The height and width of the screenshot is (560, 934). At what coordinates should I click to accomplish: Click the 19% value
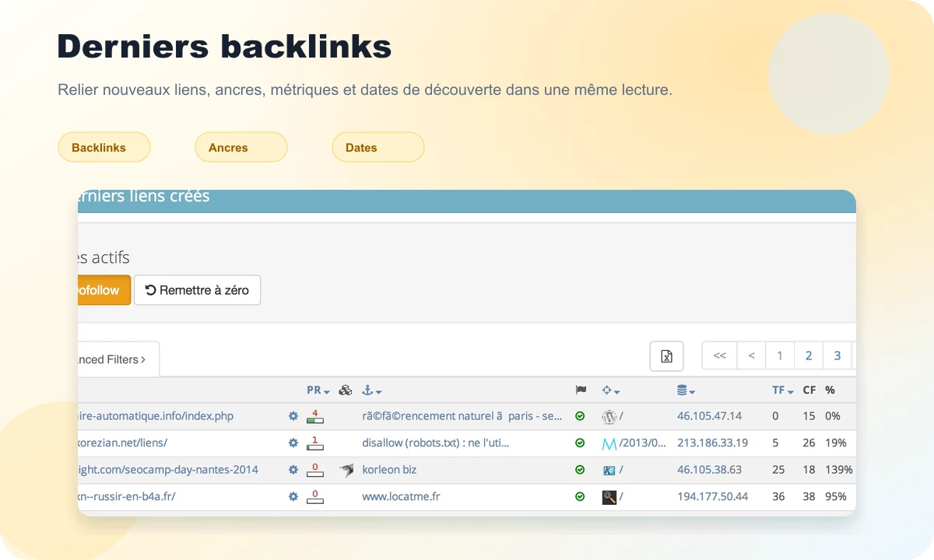point(836,443)
